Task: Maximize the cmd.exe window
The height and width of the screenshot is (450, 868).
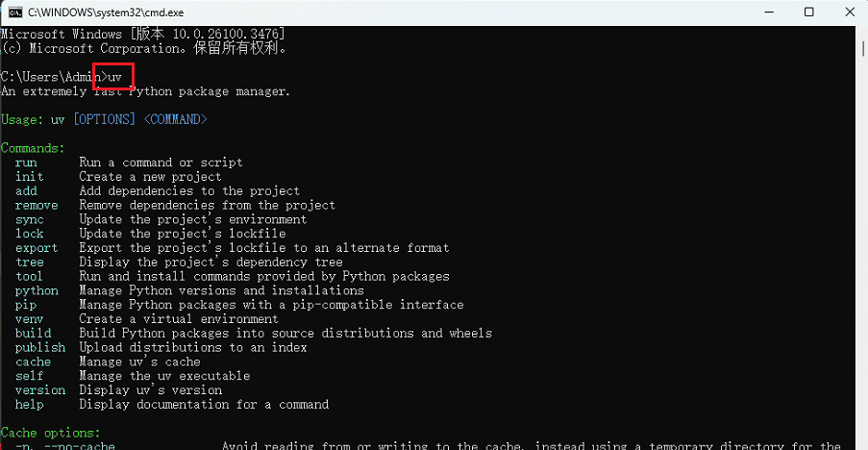Action: (x=808, y=12)
